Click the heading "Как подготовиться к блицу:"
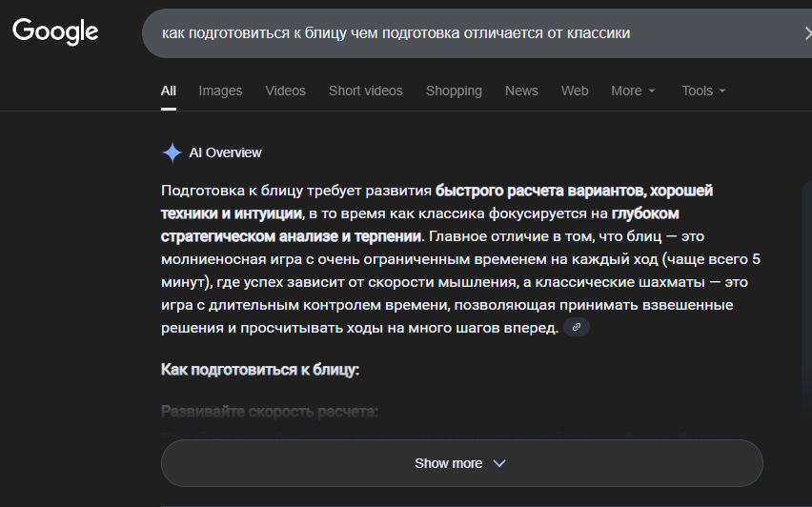This screenshot has width=812, height=507. coord(259,370)
